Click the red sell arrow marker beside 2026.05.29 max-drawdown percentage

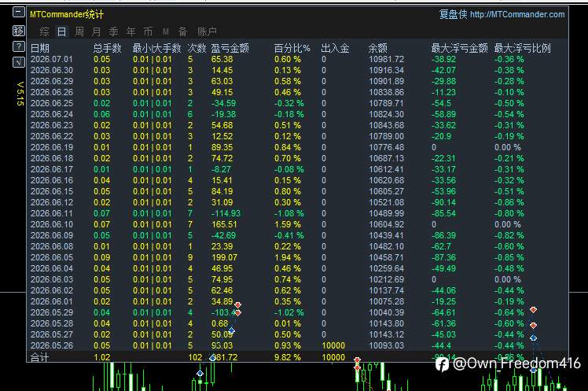(x=533, y=309)
